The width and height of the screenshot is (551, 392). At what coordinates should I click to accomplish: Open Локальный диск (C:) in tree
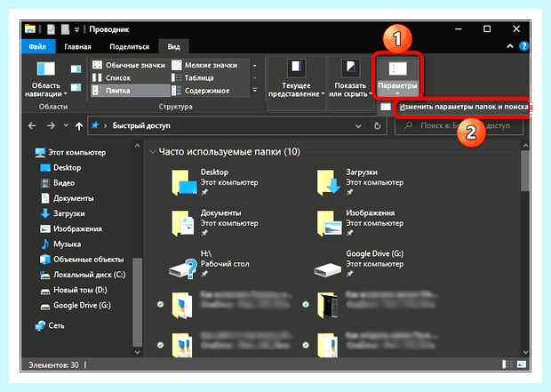[x=83, y=275]
